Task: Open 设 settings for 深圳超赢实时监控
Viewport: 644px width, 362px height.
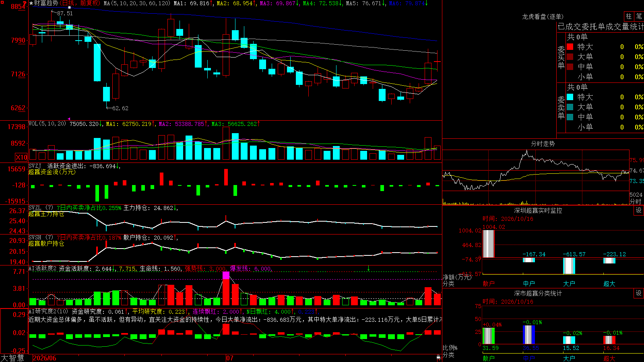Action: pyautogui.click(x=639, y=210)
